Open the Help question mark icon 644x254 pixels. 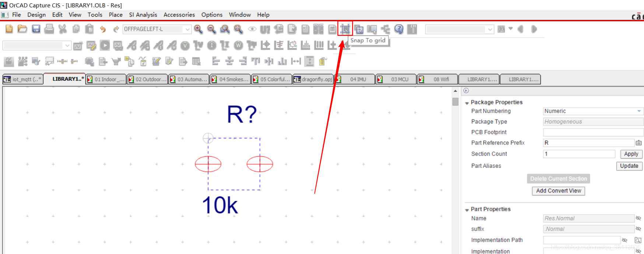coord(399,29)
